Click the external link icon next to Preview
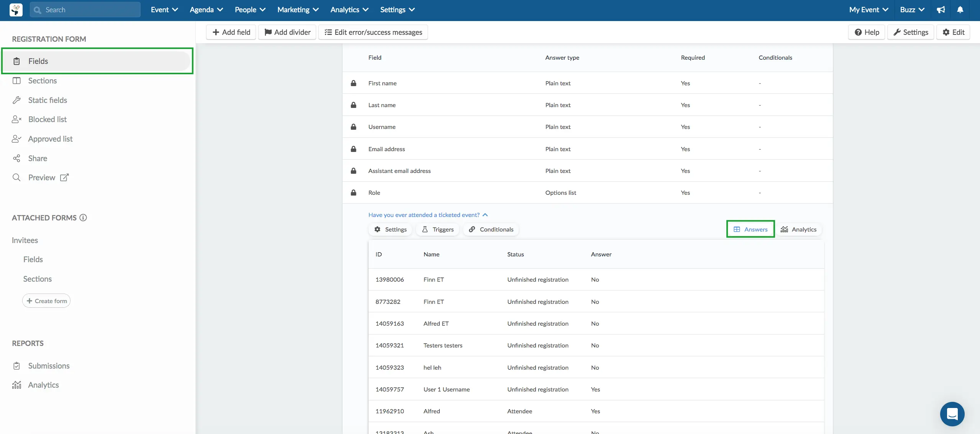The image size is (980, 434). click(64, 178)
